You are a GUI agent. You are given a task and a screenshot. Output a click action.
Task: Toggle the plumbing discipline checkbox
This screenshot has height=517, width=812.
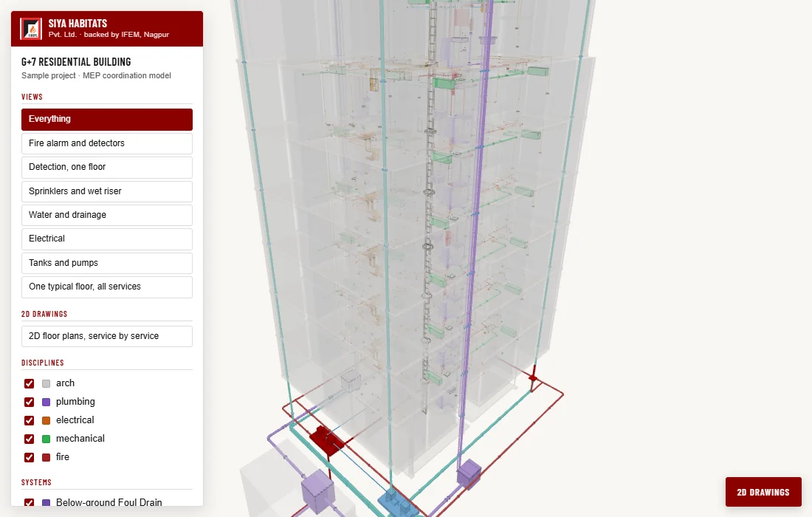click(x=29, y=402)
